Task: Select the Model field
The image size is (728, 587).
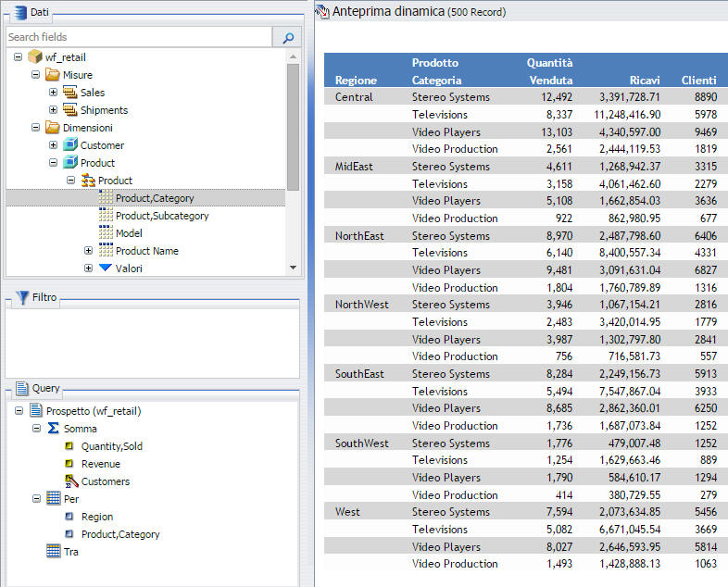Action: click(129, 233)
